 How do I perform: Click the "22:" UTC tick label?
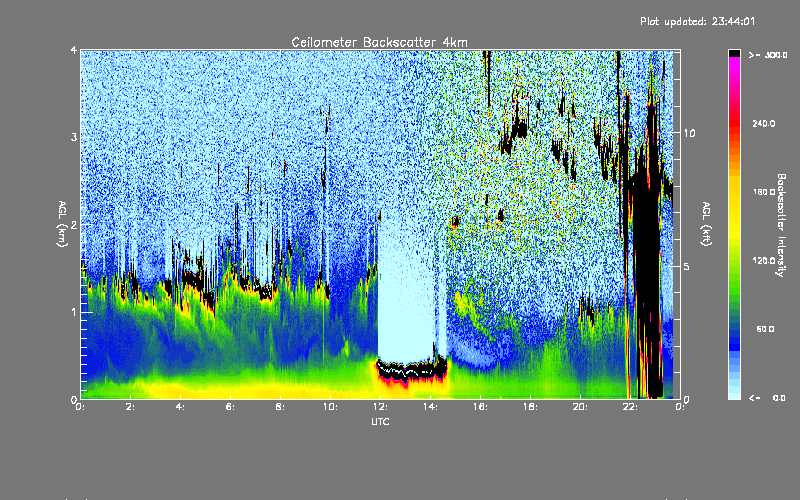click(x=630, y=407)
